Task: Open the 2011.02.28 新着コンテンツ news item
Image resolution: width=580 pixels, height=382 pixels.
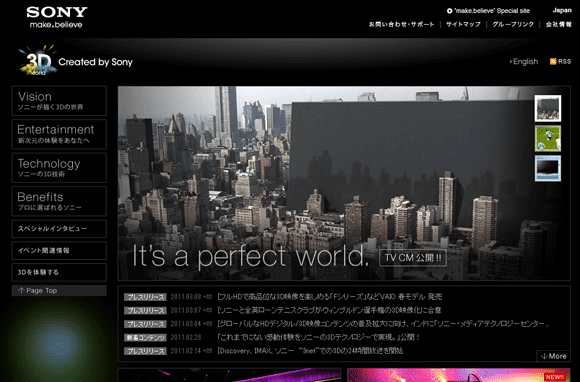Action: 318,337
